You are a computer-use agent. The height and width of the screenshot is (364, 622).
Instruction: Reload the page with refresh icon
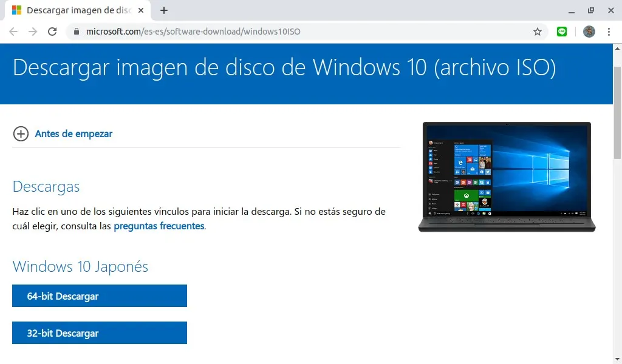[52, 32]
